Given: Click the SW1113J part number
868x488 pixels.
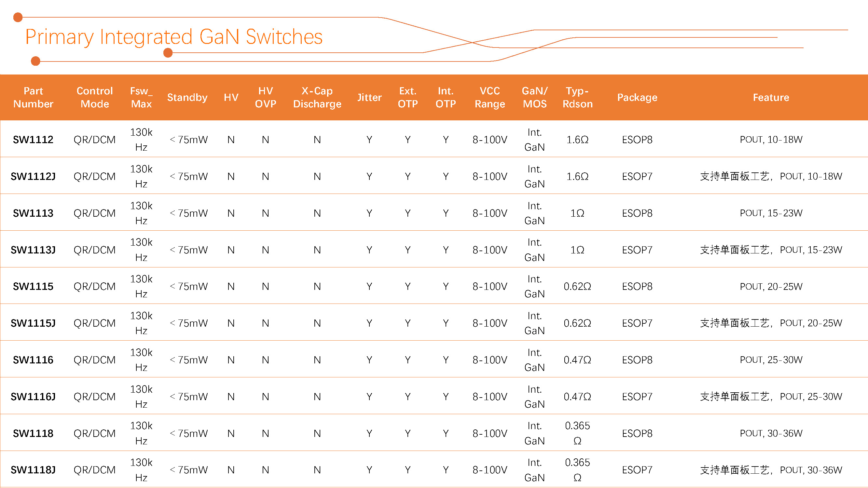Looking at the screenshot, I should pos(33,249).
